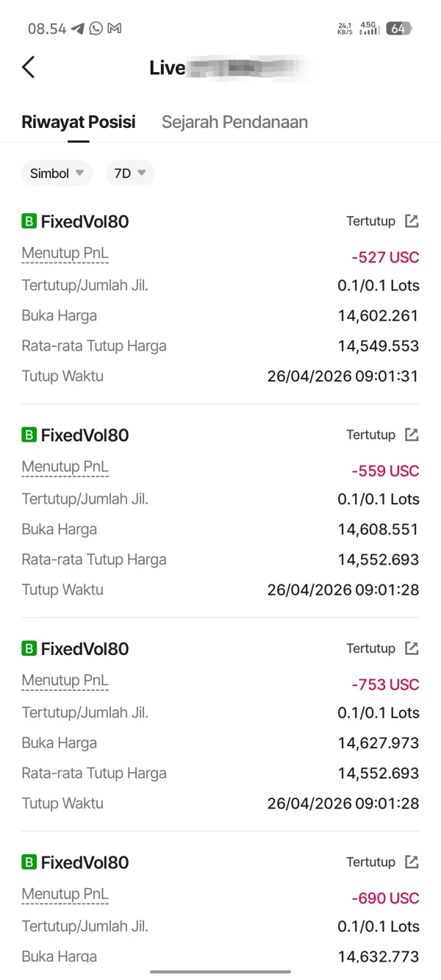Tap the green B badge of first FixedVol80
Screen dimensions: 441x980
click(x=29, y=221)
